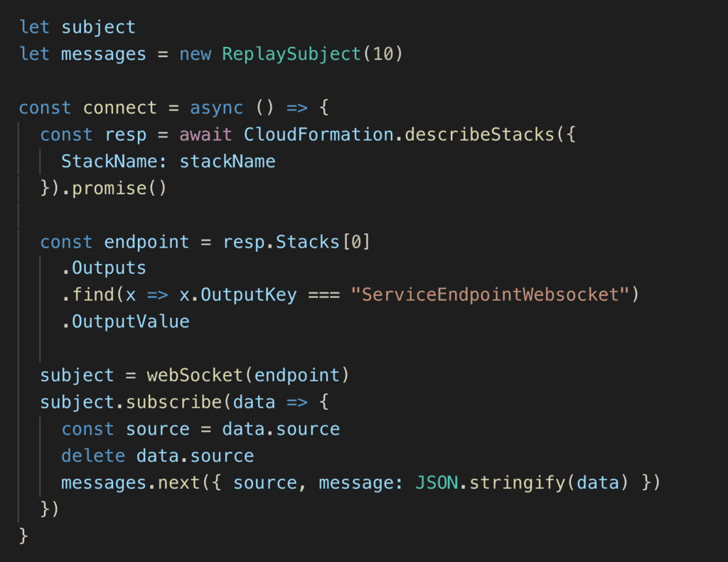728x562 pixels.
Task: Click the number 10 argument
Action: pyautogui.click(x=382, y=54)
